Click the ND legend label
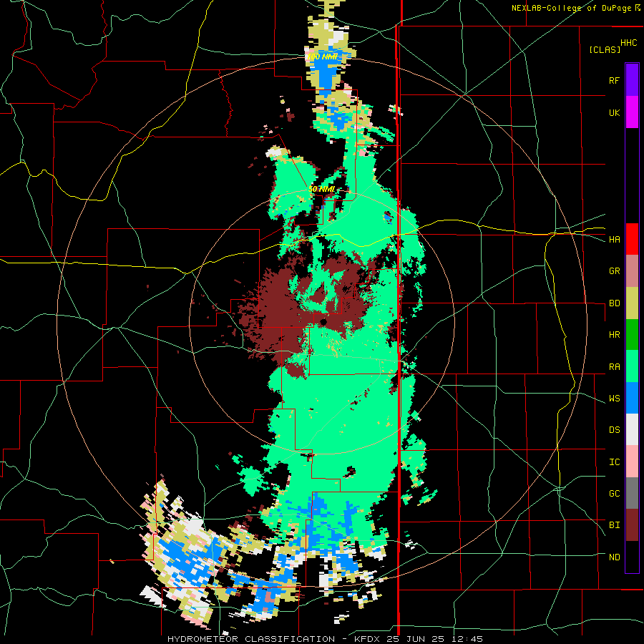The height and width of the screenshot is (644, 644). point(614,557)
